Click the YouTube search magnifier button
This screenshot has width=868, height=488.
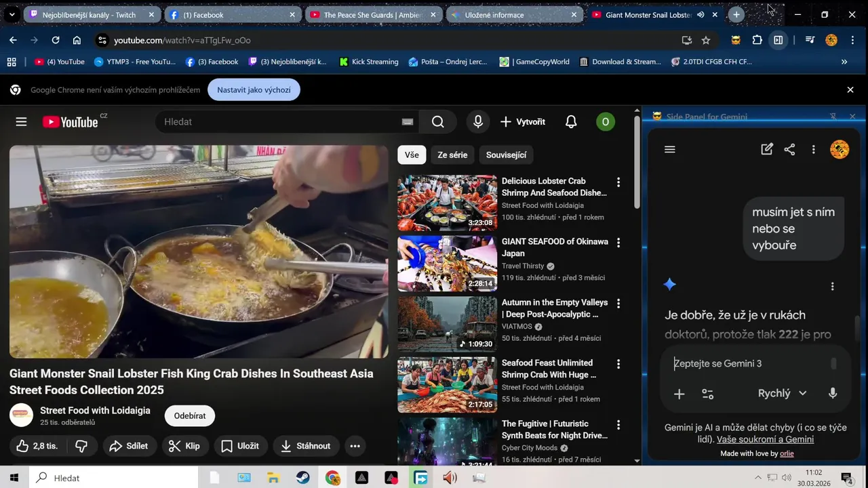pos(438,122)
